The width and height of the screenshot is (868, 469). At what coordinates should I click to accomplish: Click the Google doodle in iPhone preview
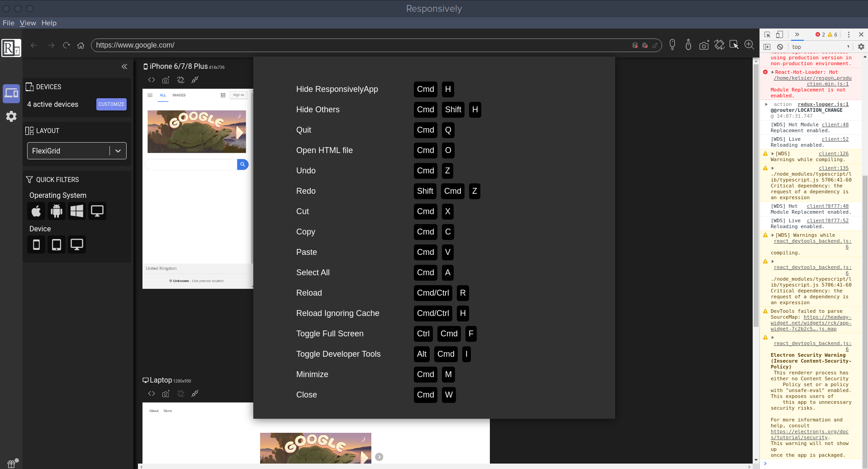197,131
